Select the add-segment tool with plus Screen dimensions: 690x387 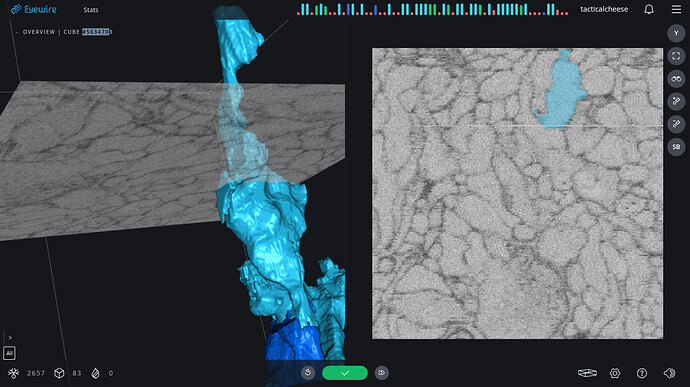[x=676, y=101]
